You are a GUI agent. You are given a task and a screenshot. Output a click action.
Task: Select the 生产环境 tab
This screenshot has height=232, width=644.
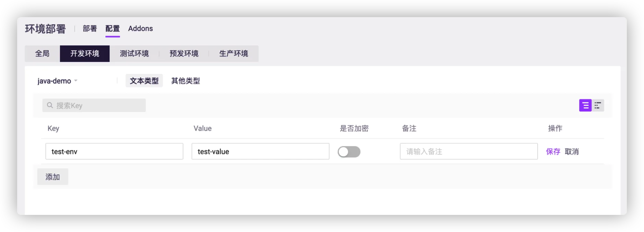(234, 54)
